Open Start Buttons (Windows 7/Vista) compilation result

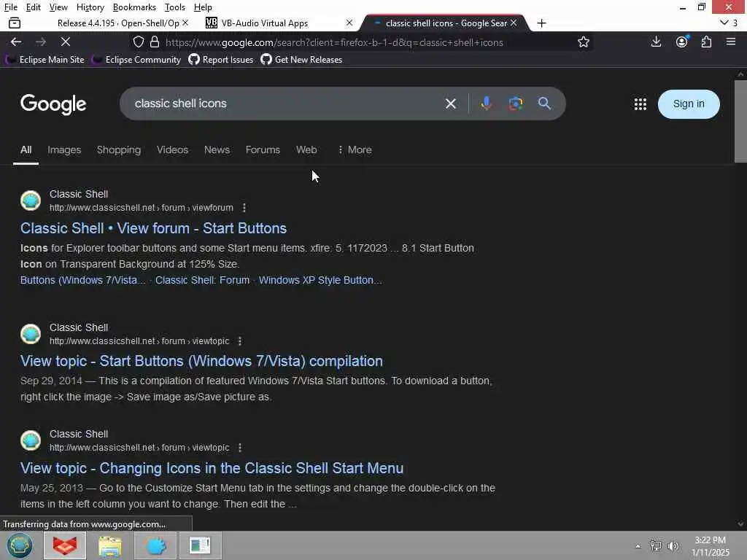pyautogui.click(x=201, y=361)
